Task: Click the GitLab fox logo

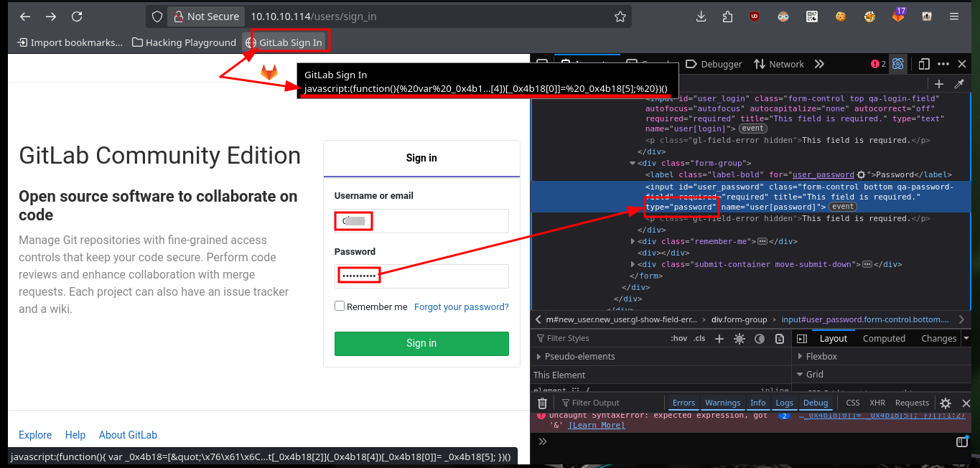Action: (269, 72)
